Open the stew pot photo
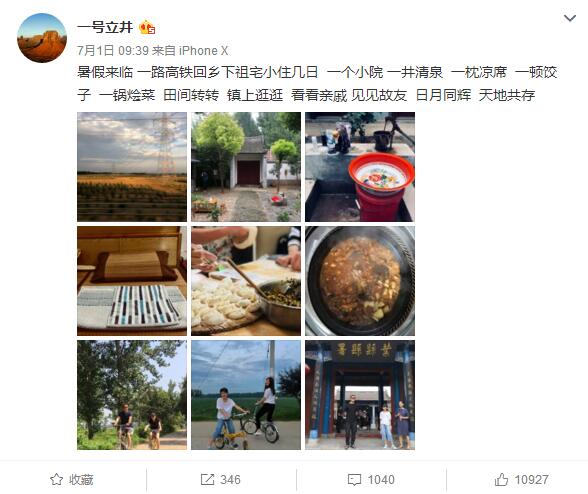This screenshot has height=494, width=588. coord(360,281)
